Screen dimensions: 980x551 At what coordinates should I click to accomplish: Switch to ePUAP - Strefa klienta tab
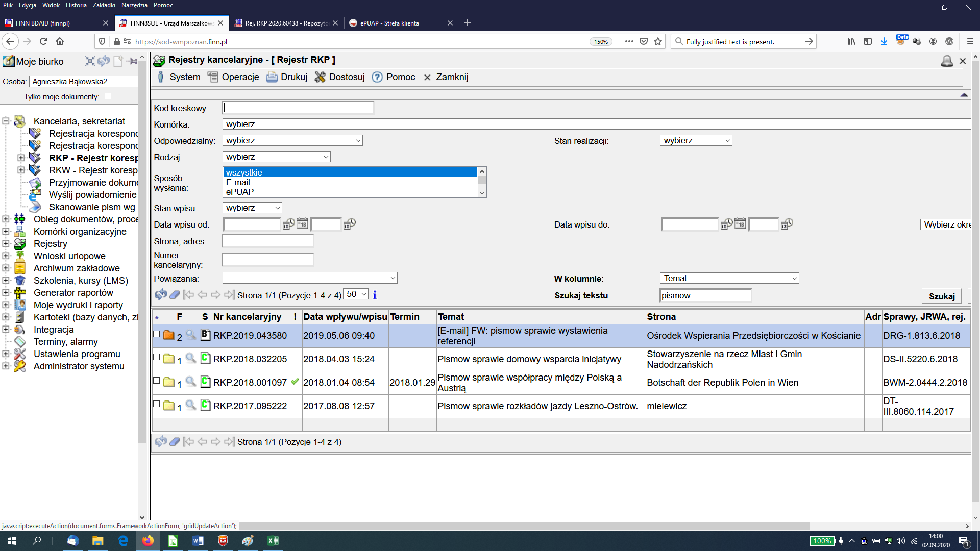pyautogui.click(x=389, y=23)
